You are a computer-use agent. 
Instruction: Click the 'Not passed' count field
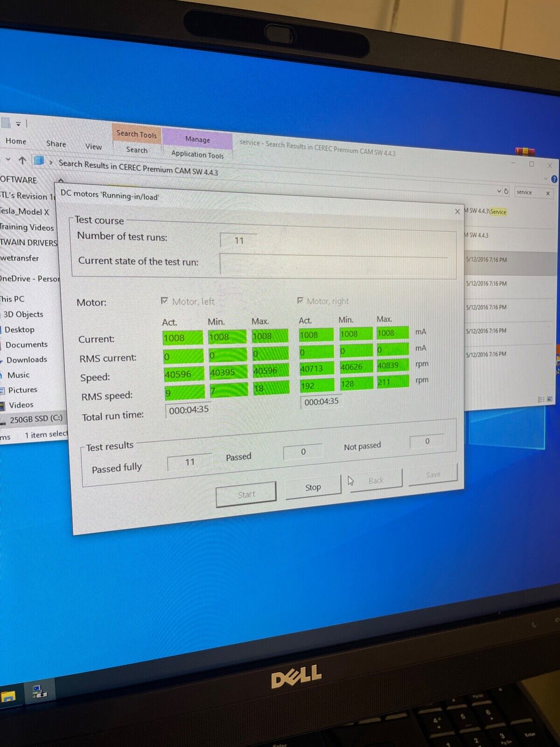tap(427, 441)
